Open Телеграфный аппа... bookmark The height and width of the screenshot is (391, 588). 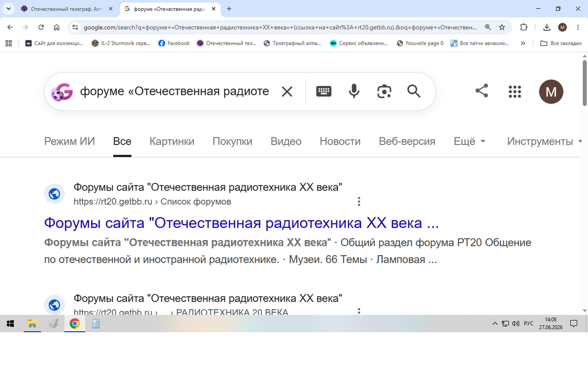pyautogui.click(x=293, y=43)
